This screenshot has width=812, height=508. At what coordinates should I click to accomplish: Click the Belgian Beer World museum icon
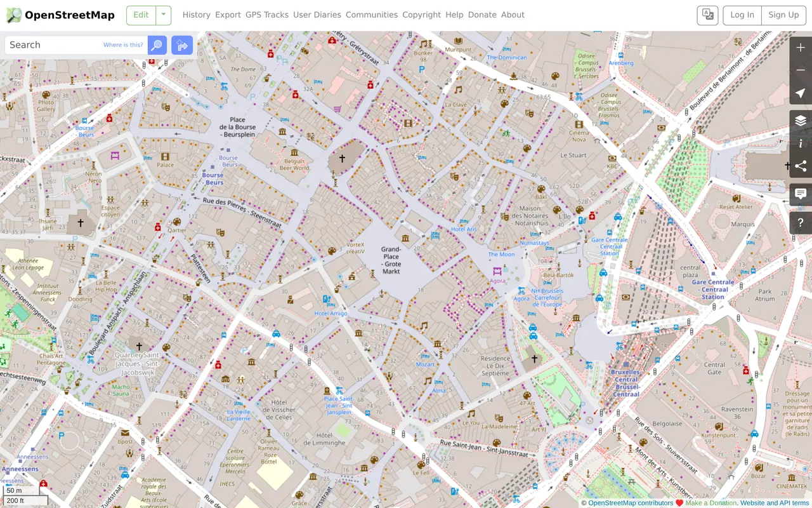pos(294,152)
